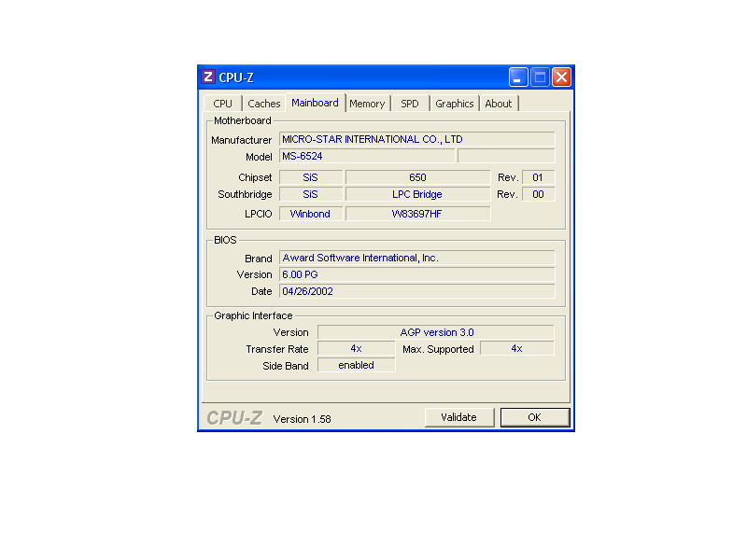Click the Max. Supported 4x value
Screen dimensions: 747x560
(x=517, y=348)
